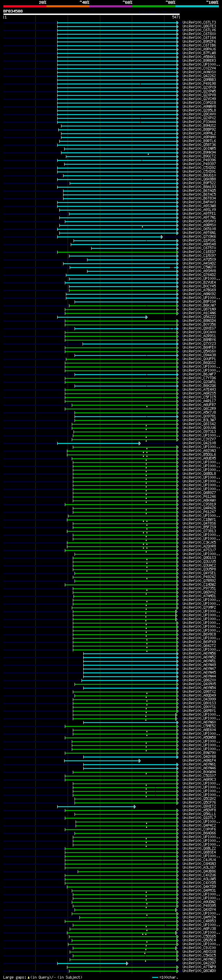Open hit UniRef100_A5B4K1
The image size is (222, 980).
199,57
